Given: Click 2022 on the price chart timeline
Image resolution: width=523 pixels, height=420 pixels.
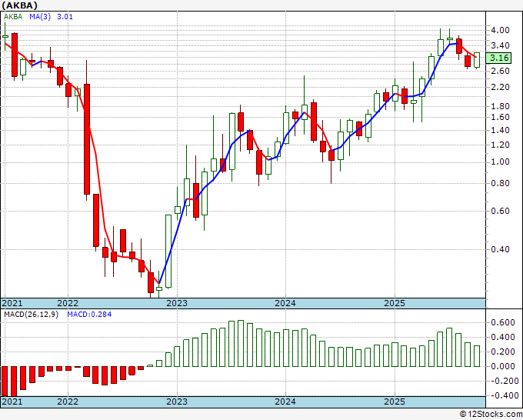Looking at the screenshot, I should click(68, 303).
